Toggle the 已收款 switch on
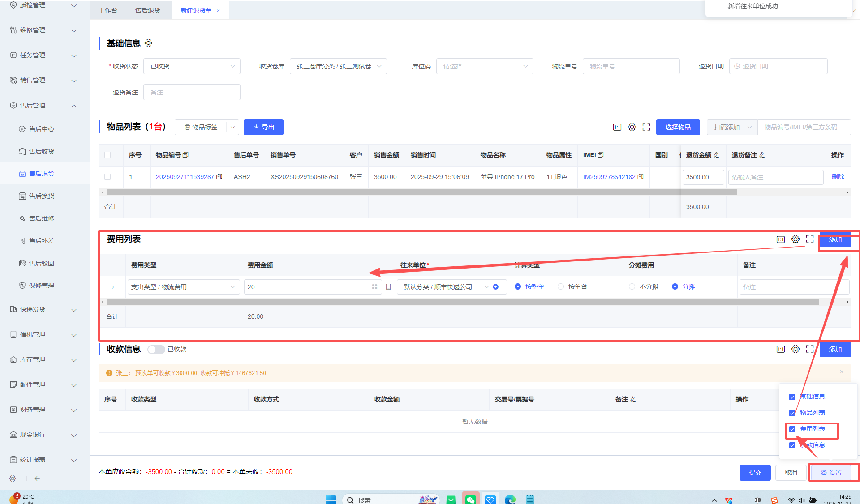This screenshot has height=504, width=860. pyautogui.click(x=156, y=349)
